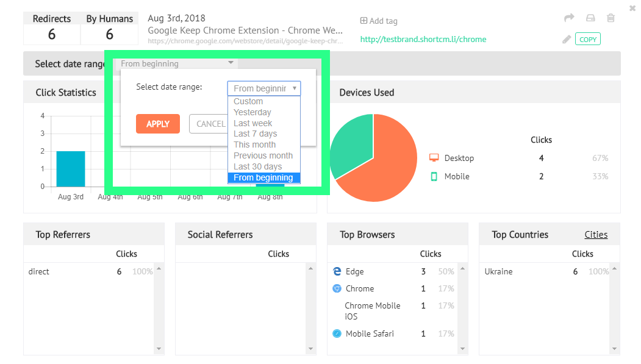The image size is (641, 364).
Task: Click scroll up arrow in Top Countries
Action: [x=614, y=268]
